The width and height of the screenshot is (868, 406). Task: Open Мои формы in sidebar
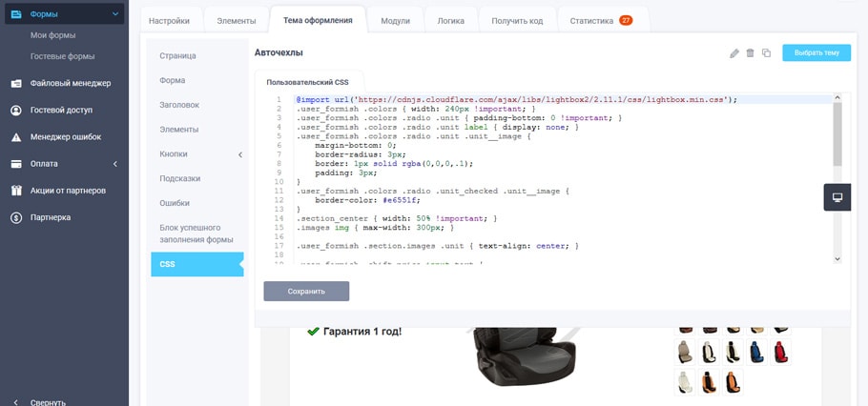coord(53,35)
